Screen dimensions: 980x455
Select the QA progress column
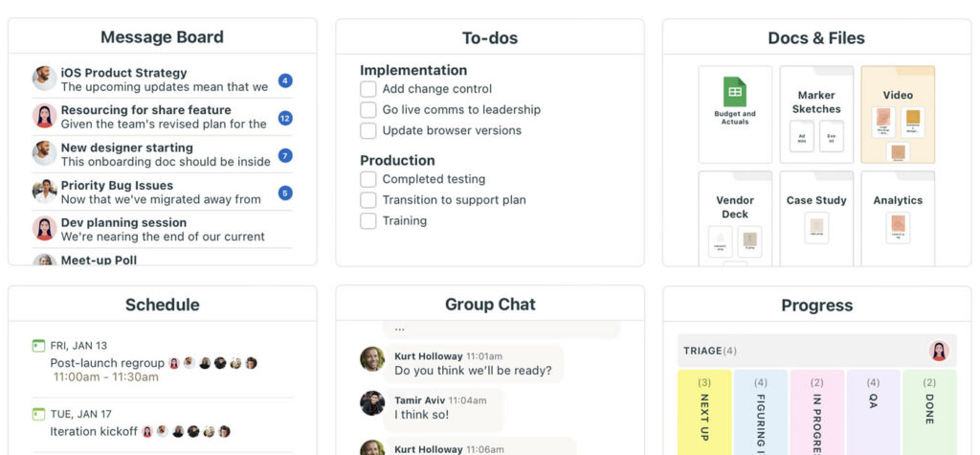coord(873,412)
